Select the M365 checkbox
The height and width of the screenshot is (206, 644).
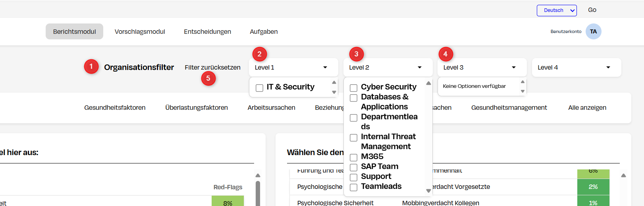(353, 157)
